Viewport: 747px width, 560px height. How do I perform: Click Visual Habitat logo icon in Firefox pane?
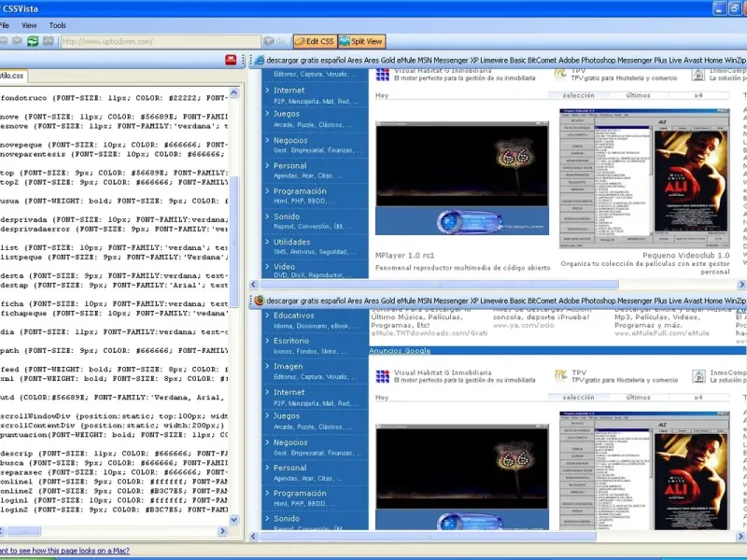click(383, 376)
